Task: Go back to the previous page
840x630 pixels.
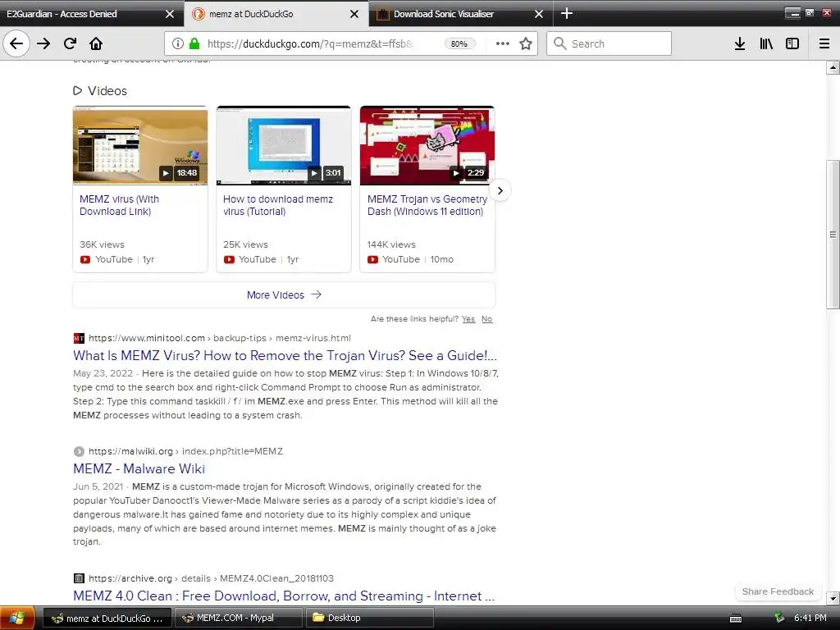Action: tap(16, 43)
